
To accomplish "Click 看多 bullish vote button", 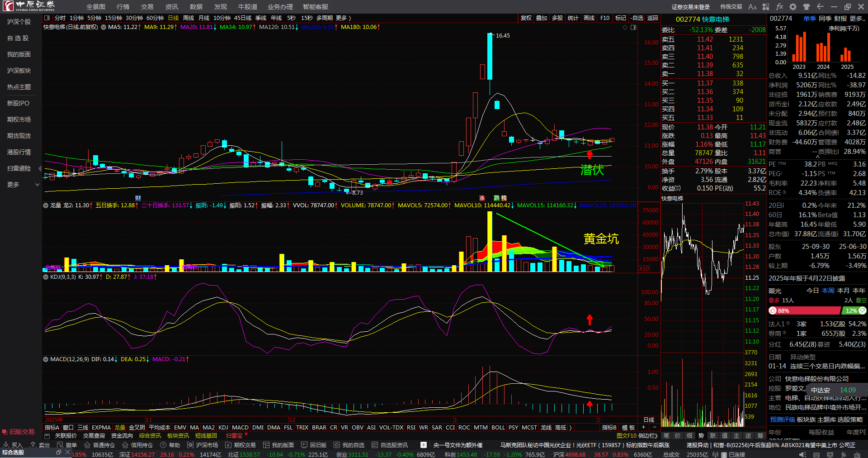I will pos(774,301).
